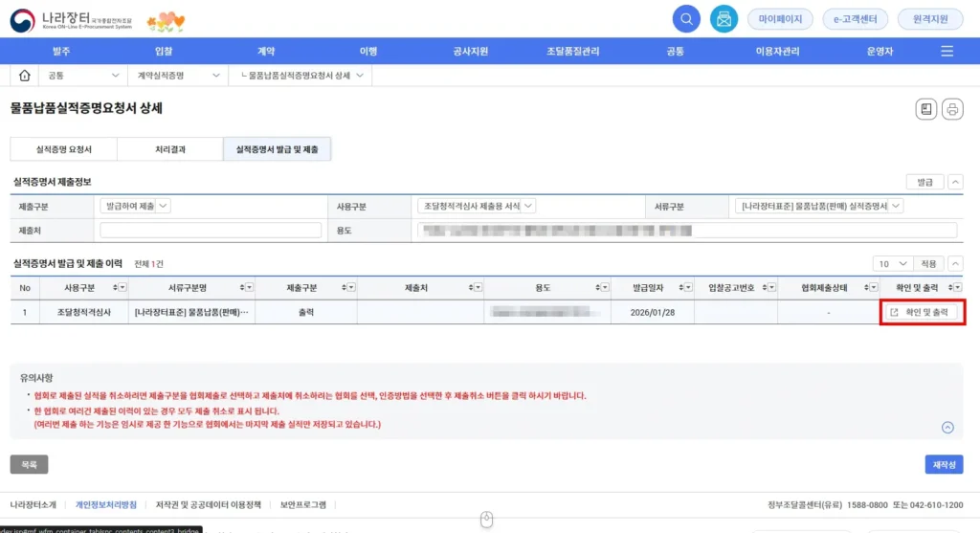Click the 확인 및 출력 button

(x=919, y=312)
